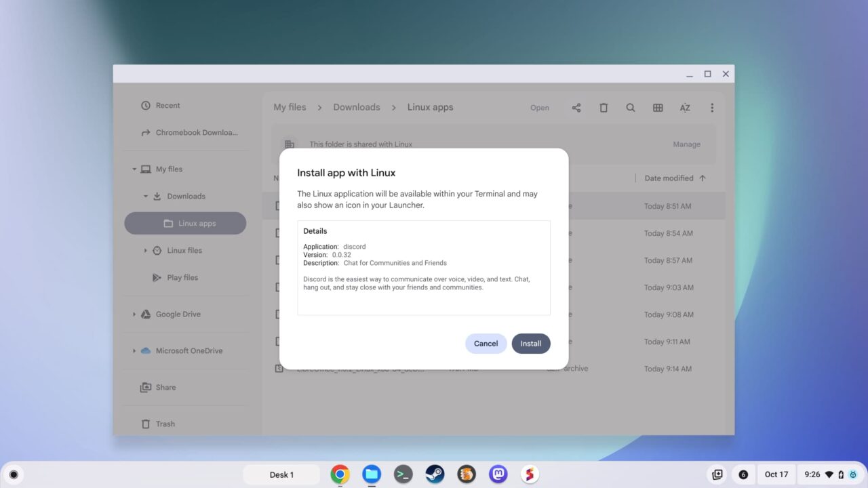Click the Share icon in the toolbar
The width and height of the screenshot is (868, 488).
[x=576, y=108]
